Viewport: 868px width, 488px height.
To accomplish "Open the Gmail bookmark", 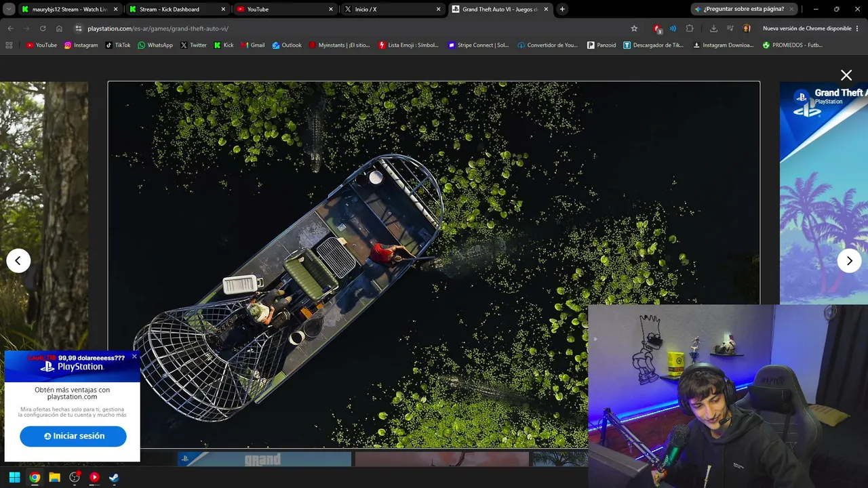I will click(x=252, y=45).
